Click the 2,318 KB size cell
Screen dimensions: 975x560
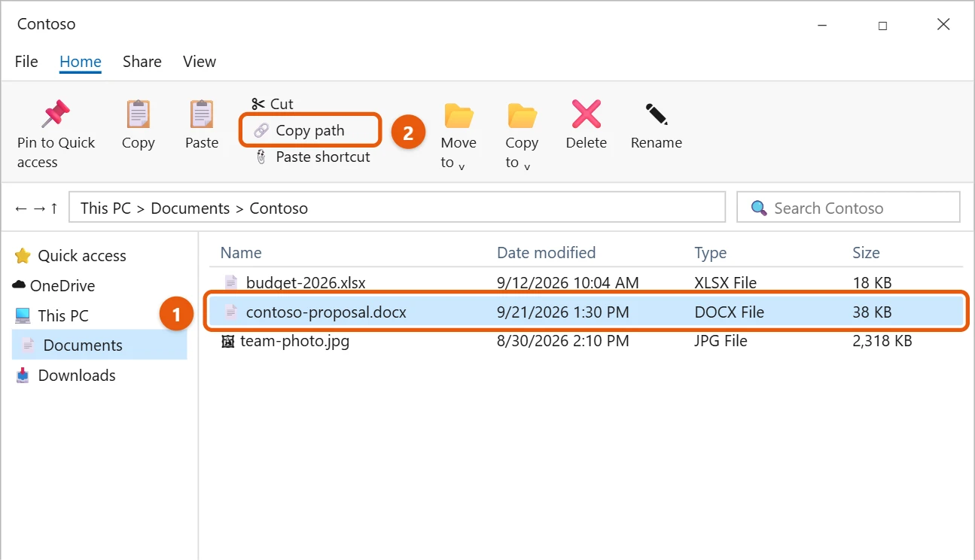(x=882, y=341)
